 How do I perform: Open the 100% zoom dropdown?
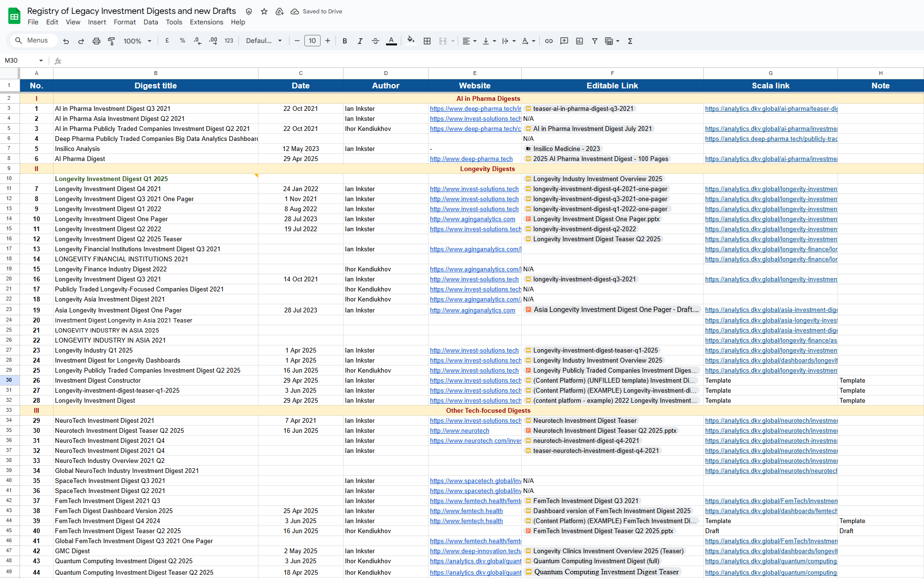tap(137, 41)
